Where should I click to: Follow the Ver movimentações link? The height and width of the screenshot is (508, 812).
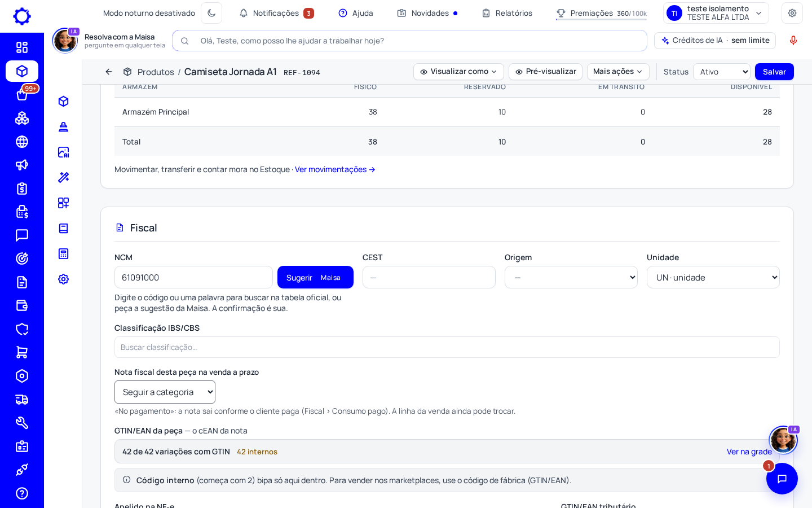pyautogui.click(x=335, y=169)
